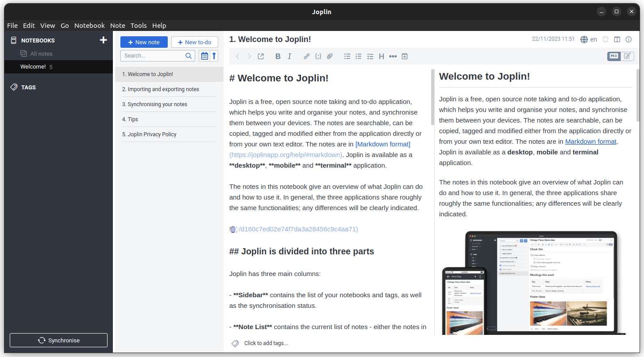Click the Synchronise button
The image size is (644, 357).
click(58, 340)
